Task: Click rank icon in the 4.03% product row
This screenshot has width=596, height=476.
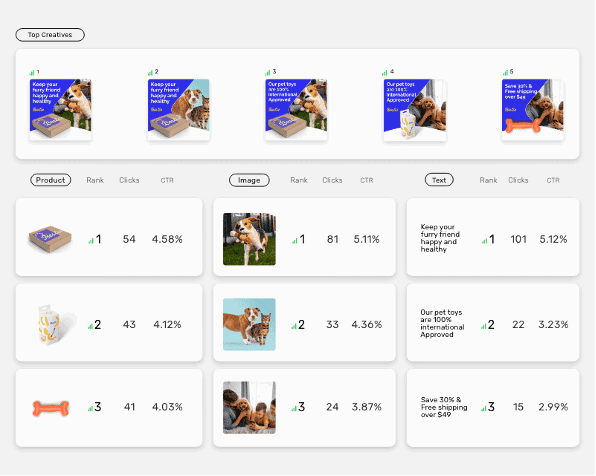Action: pos(90,408)
